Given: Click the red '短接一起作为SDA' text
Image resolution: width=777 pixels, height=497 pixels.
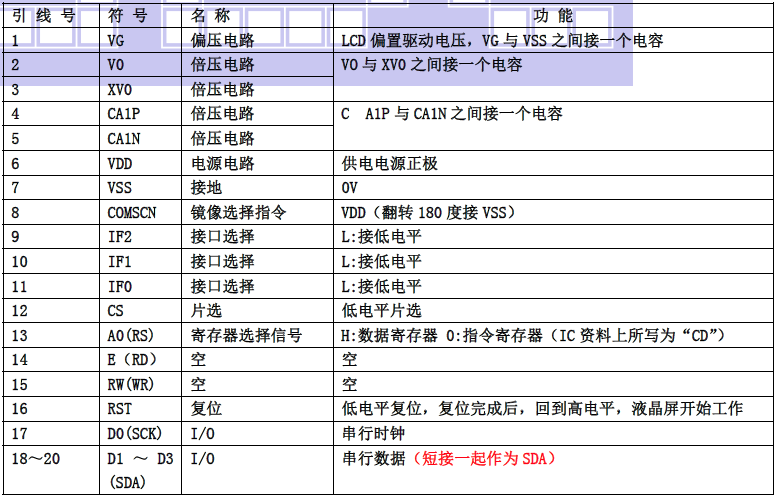Looking at the screenshot, I should tap(481, 459).
